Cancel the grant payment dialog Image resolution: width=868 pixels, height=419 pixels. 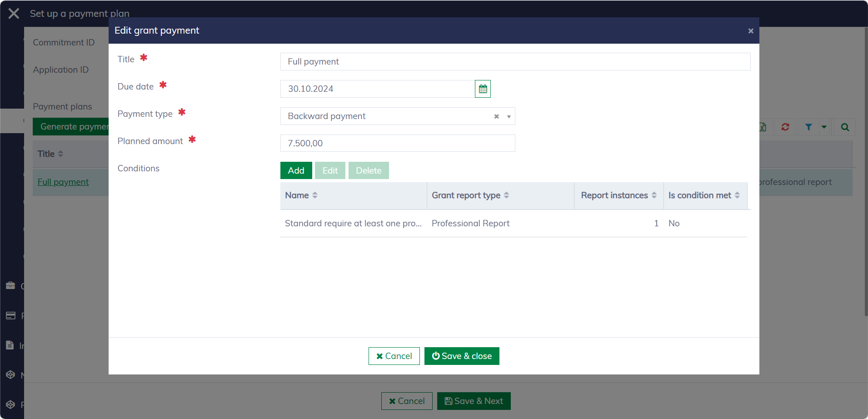coord(394,356)
